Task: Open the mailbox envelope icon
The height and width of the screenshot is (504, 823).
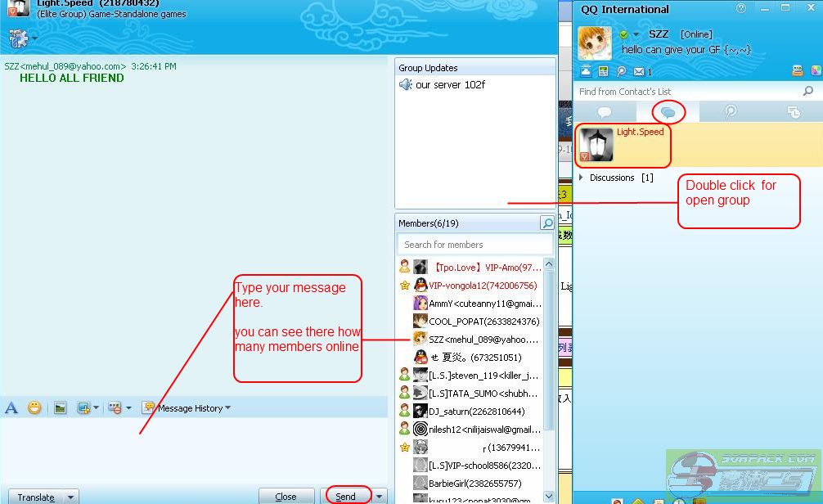Action: 639,71
